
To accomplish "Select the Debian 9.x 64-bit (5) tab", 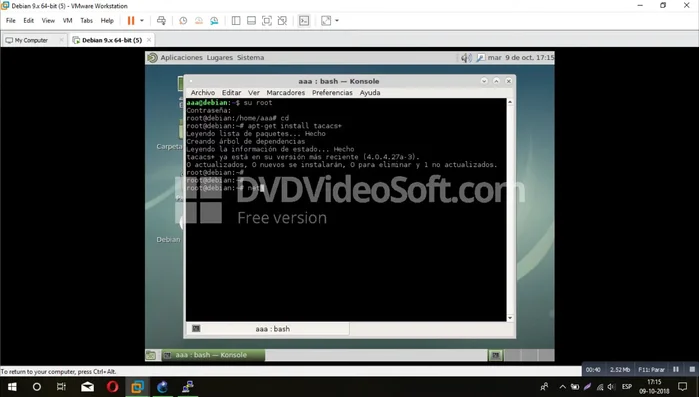I will (111, 40).
